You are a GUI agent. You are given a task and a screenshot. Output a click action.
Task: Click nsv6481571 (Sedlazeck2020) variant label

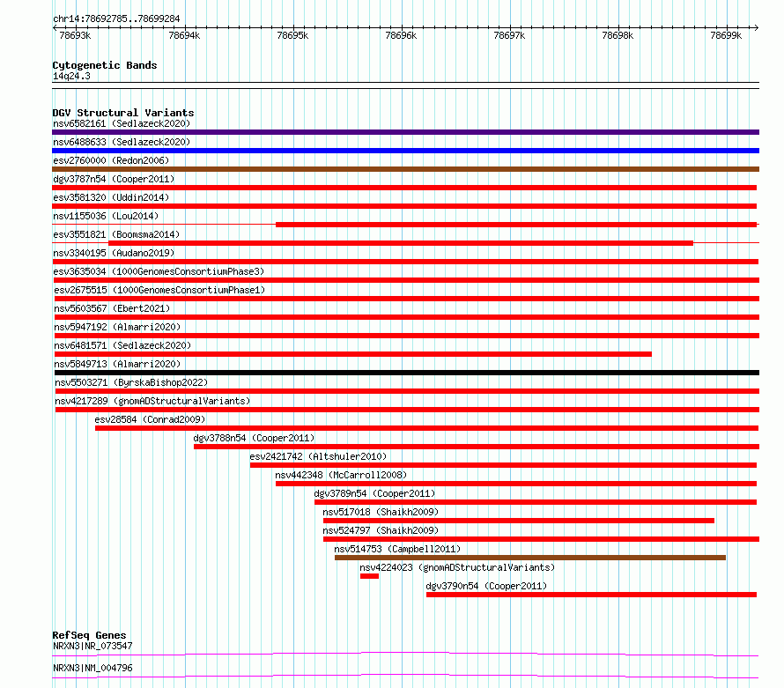click(x=122, y=345)
